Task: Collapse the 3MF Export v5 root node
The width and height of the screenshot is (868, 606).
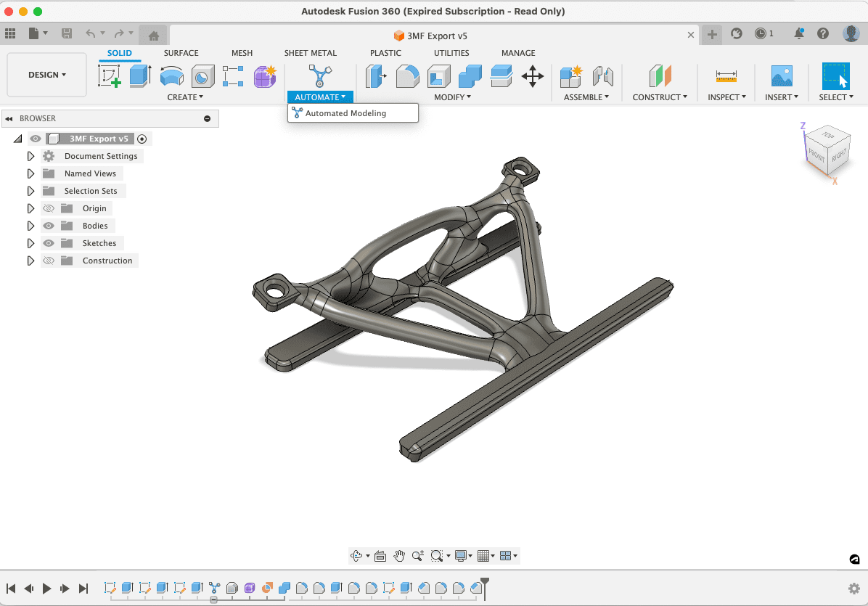Action: pos(17,139)
